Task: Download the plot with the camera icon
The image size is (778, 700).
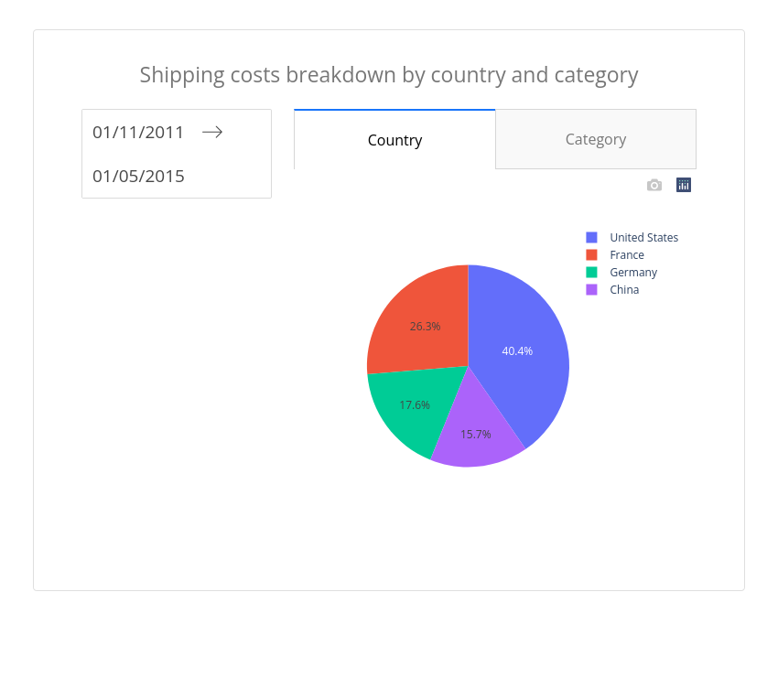Action: click(654, 185)
